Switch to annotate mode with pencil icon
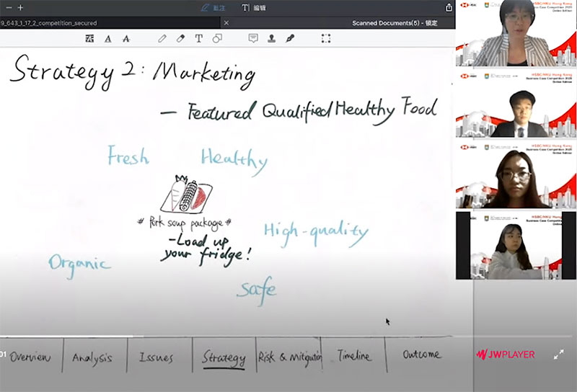 pos(213,8)
